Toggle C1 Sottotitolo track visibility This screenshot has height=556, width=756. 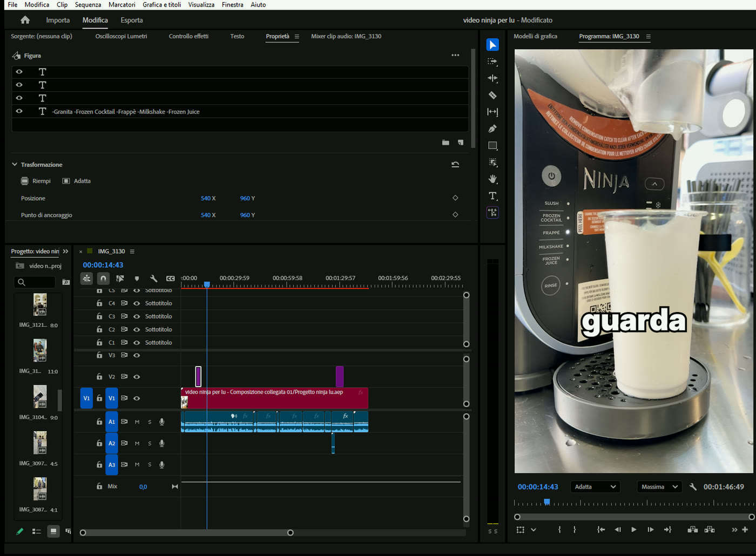click(x=137, y=342)
